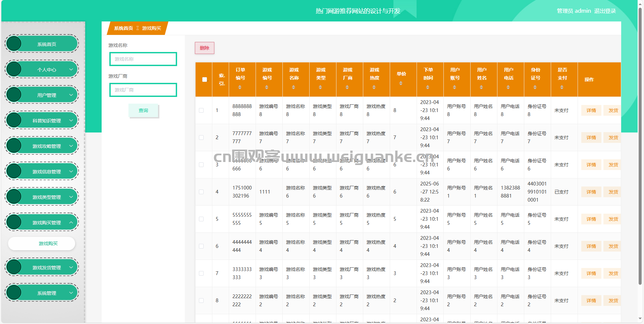Viewport: 644px width, 324px height.
Task: Click the circle icon beside 游戏信息管理
Action: click(x=14, y=171)
